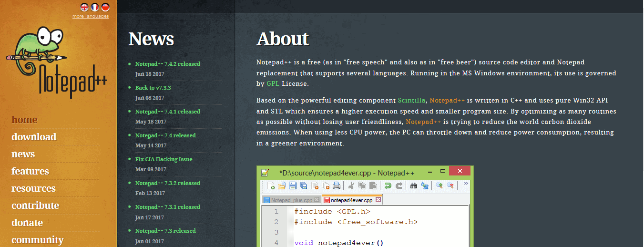This screenshot has height=247, width=644.
Task: Close the notepad4ever.cpp tab
Action: click(378, 200)
